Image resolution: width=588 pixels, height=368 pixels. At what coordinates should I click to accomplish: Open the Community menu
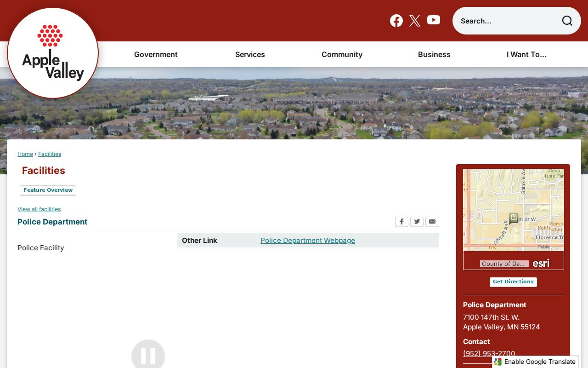[x=342, y=54]
